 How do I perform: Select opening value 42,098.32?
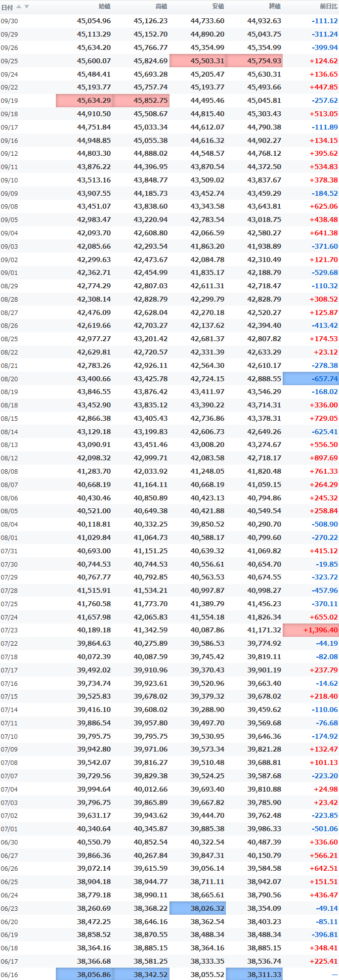tap(94, 458)
